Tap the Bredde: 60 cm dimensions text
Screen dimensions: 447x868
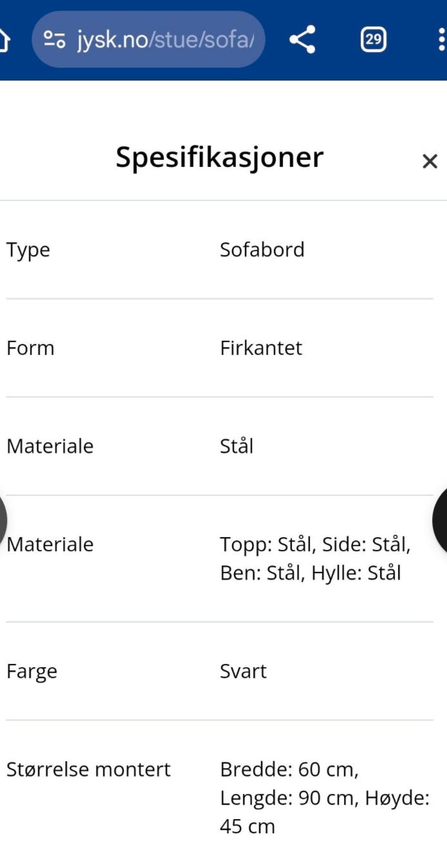289,769
